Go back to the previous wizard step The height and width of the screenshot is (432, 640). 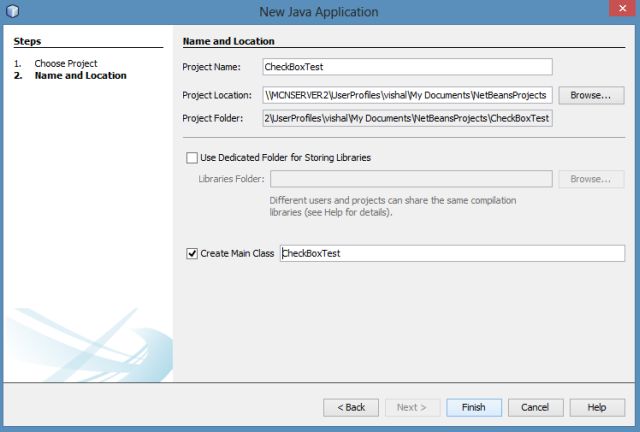coord(351,408)
